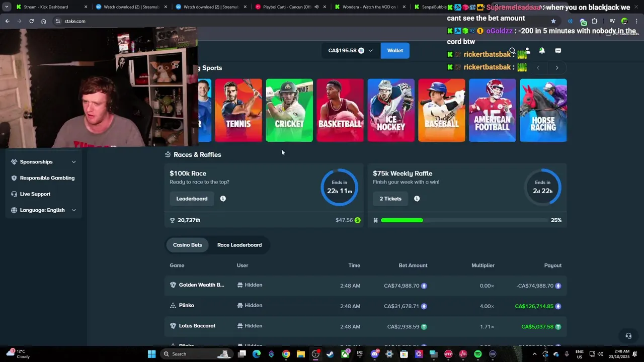The image size is (644, 362).
Task: Open the notifications bell icon
Action: coord(542,51)
